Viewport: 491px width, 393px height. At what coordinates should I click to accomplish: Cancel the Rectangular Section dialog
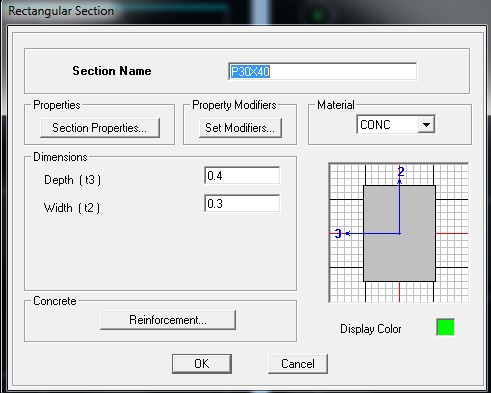(298, 364)
